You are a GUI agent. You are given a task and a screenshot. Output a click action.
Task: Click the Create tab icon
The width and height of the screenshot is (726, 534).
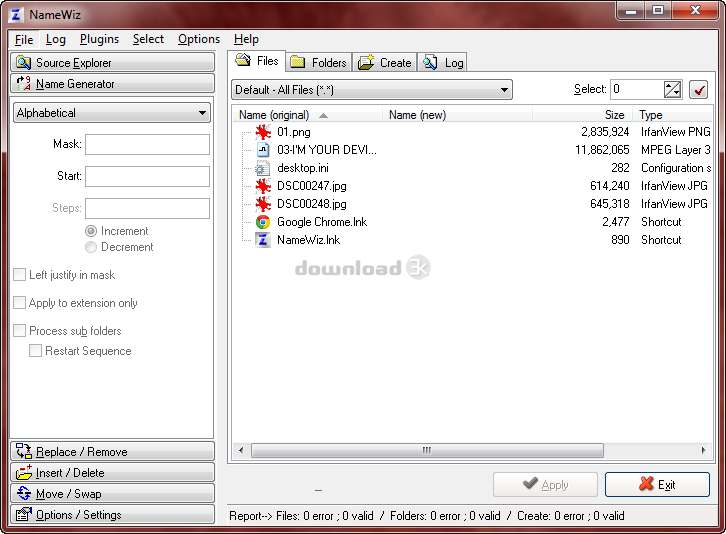366,62
